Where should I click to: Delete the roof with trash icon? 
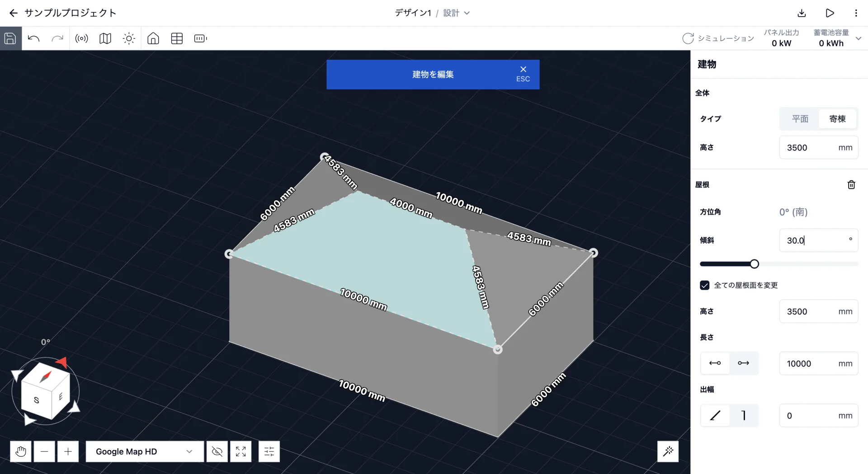coord(851,184)
